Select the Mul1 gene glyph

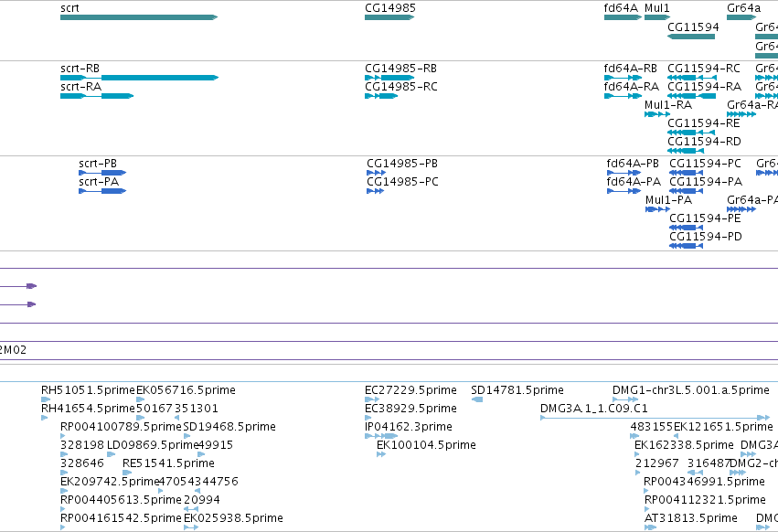click(x=657, y=17)
